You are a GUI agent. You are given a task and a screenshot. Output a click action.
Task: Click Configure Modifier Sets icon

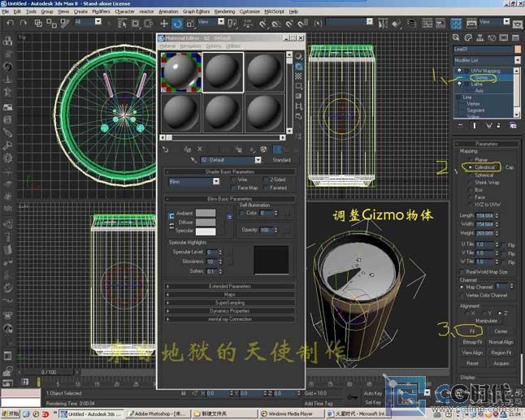coord(514,125)
